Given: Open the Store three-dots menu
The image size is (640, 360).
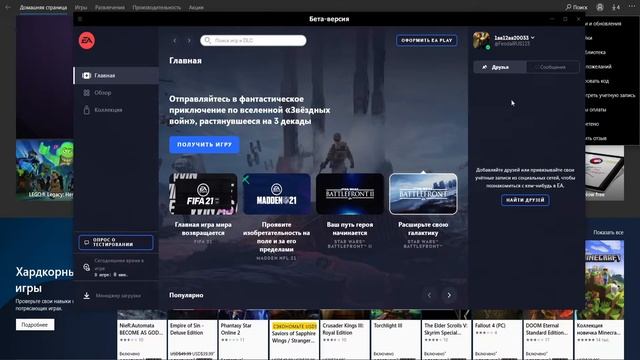Looking at the screenshot, I should tap(632, 7).
